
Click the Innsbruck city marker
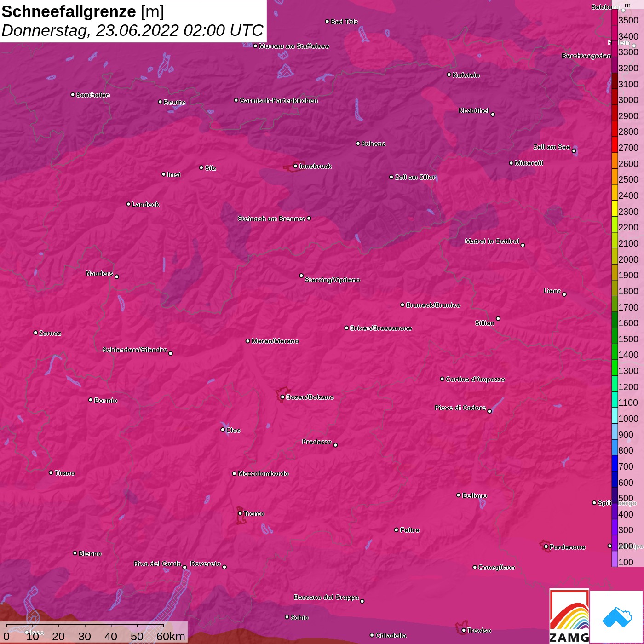[296, 166]
